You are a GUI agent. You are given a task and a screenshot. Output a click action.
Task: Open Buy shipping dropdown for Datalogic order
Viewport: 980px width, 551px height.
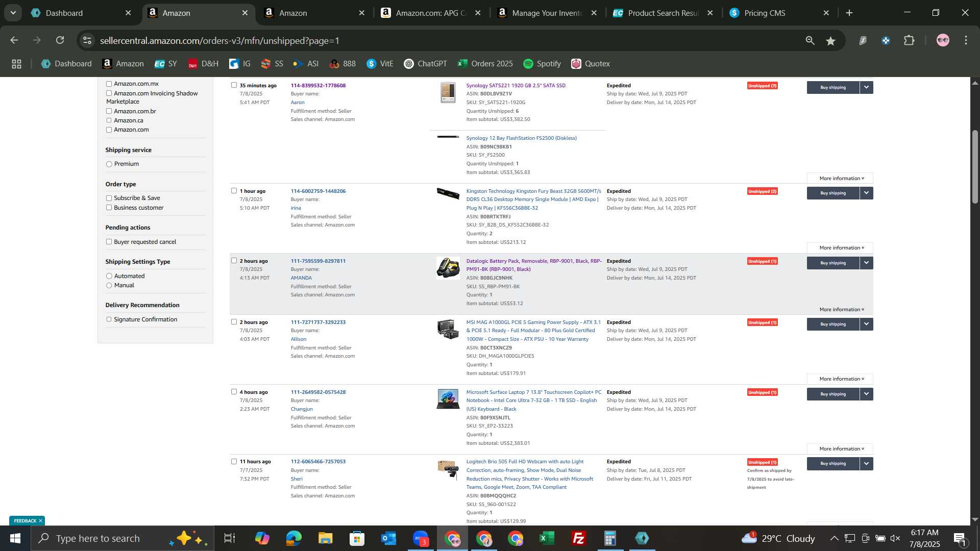[x=867, y=263]
